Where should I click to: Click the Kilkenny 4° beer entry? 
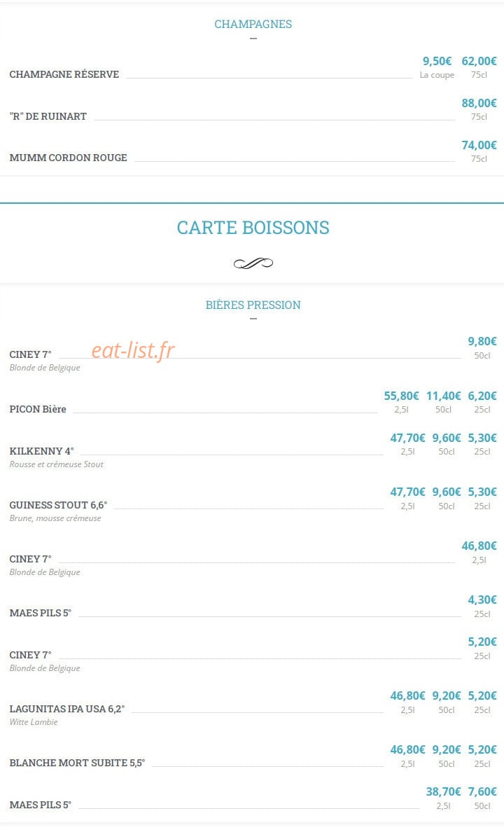coord(42,451)
